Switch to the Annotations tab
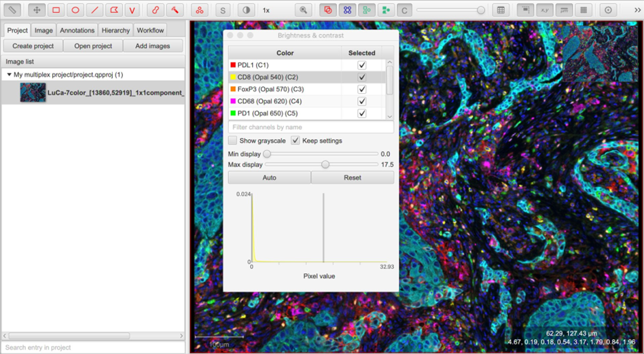 (77, 31)
